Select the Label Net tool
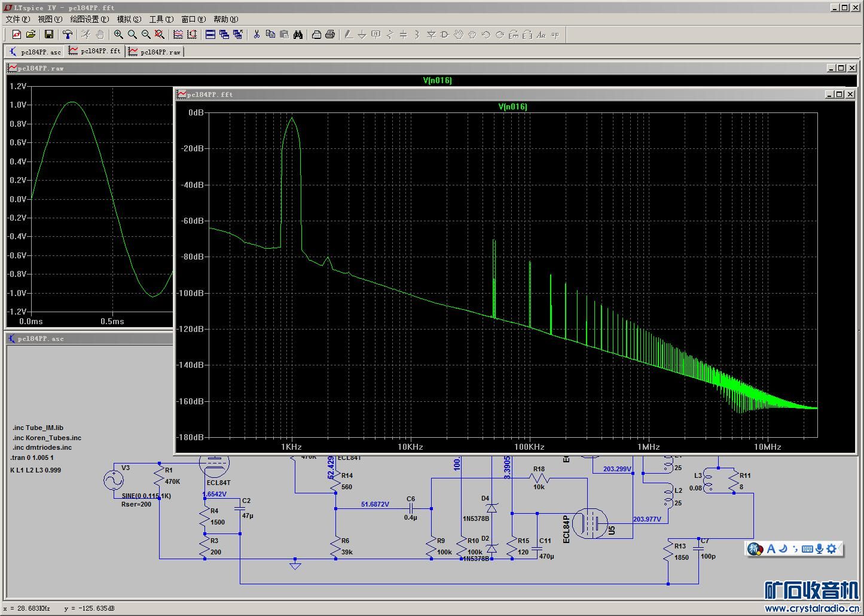 376,35
